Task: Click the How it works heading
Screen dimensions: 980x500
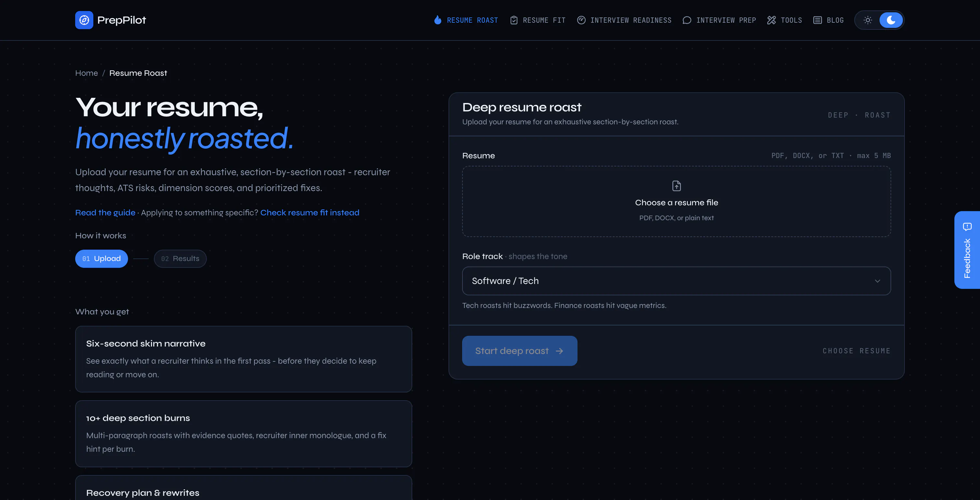Action: [101, 236]
